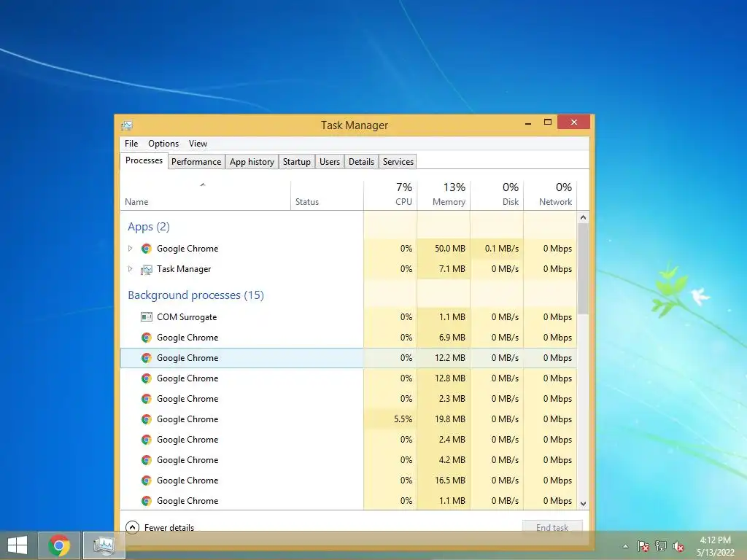Click the network status tray icon
This screenshot has width=747, height=560.
point(661,546)
